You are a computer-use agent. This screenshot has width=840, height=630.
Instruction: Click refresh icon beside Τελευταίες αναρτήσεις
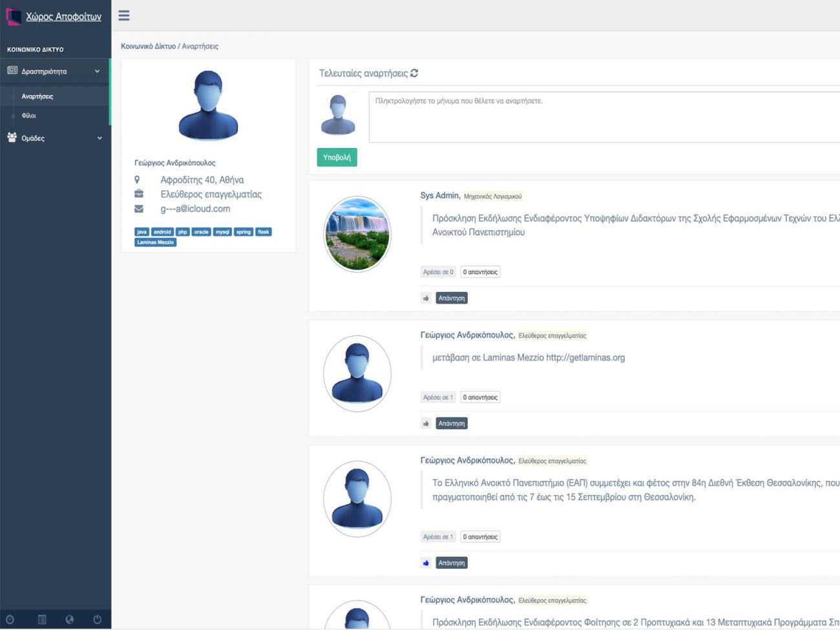[414, 73]
